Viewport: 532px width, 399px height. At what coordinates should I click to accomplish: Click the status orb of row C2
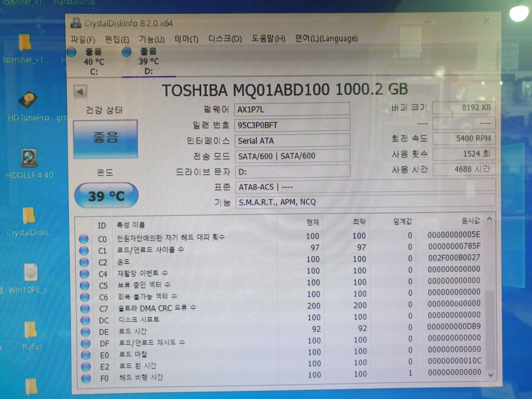tap(84, 262)
